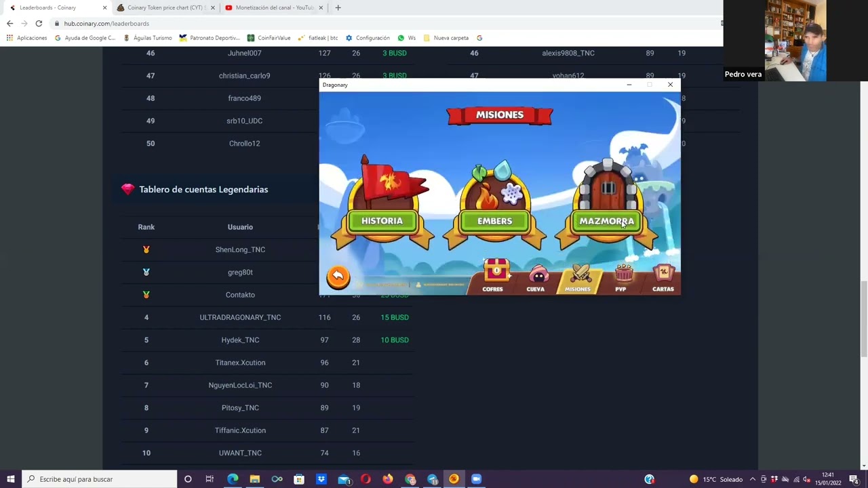This screenshot has height=488, width=868.
Task: Click the 15 BUSD reward text
Action: (395, 317)
